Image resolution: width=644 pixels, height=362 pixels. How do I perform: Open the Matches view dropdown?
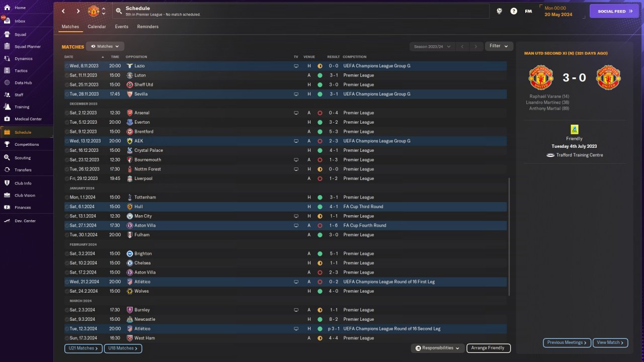[x=105, y=46]
